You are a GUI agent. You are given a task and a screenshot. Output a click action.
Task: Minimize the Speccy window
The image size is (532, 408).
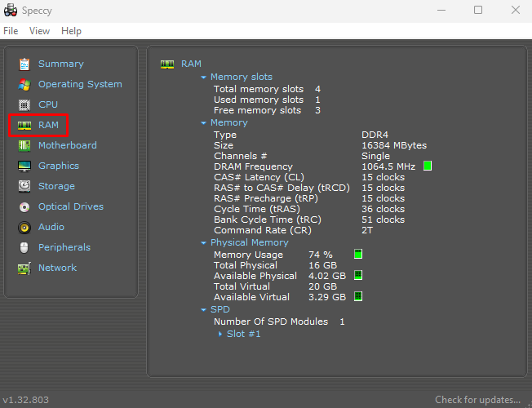point(441,10)
